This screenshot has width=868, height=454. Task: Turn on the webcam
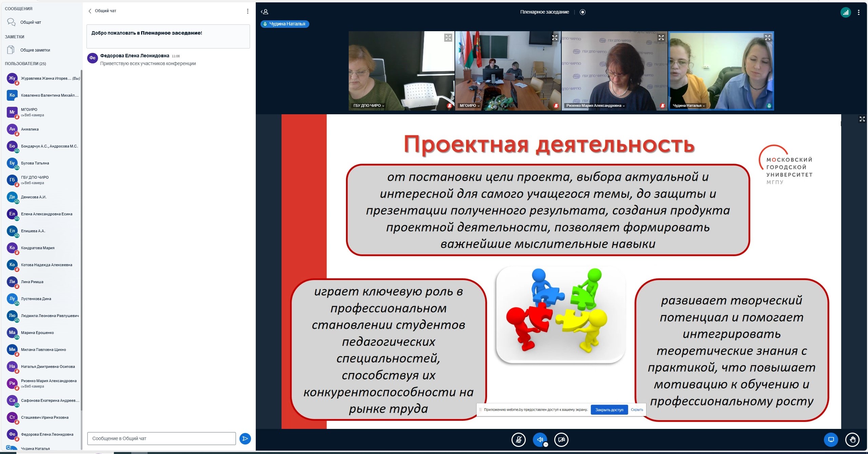pos(561,440)
